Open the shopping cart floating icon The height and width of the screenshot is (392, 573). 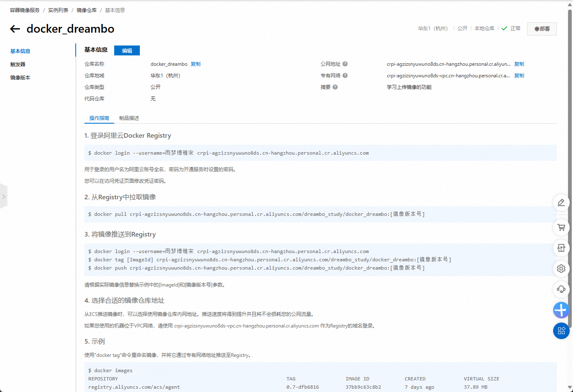coord(561,227)
